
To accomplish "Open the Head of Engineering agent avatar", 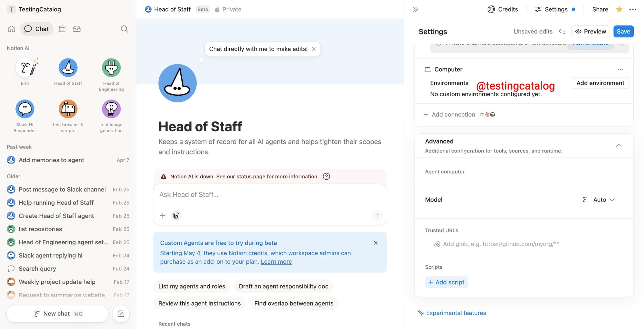I will pos(111,68).
